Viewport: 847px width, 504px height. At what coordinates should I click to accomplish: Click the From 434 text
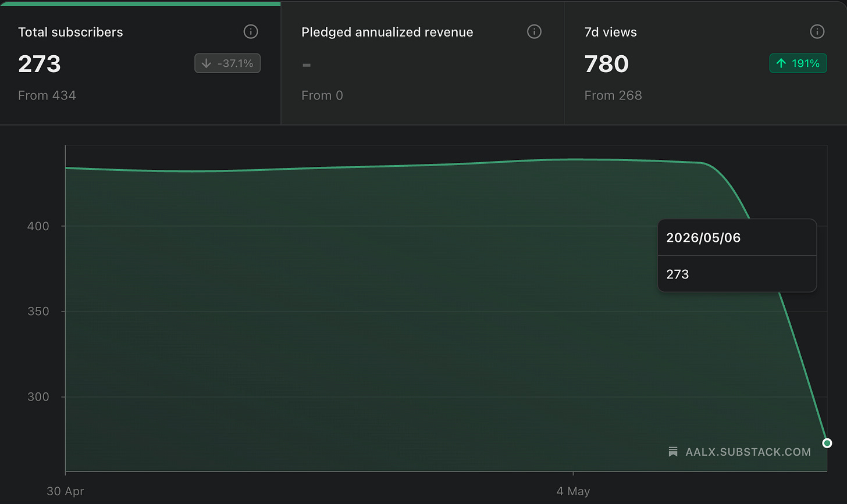[47, 95]
